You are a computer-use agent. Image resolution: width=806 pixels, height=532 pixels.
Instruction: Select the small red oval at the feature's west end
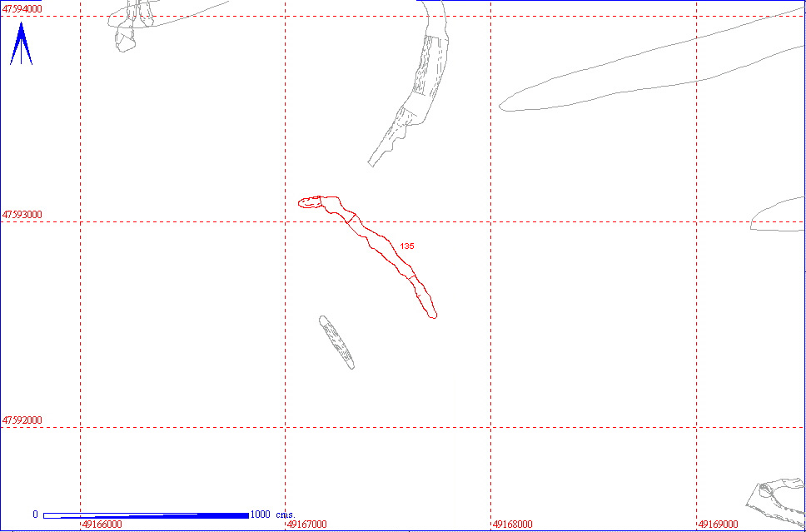click(x=310, y=202)
